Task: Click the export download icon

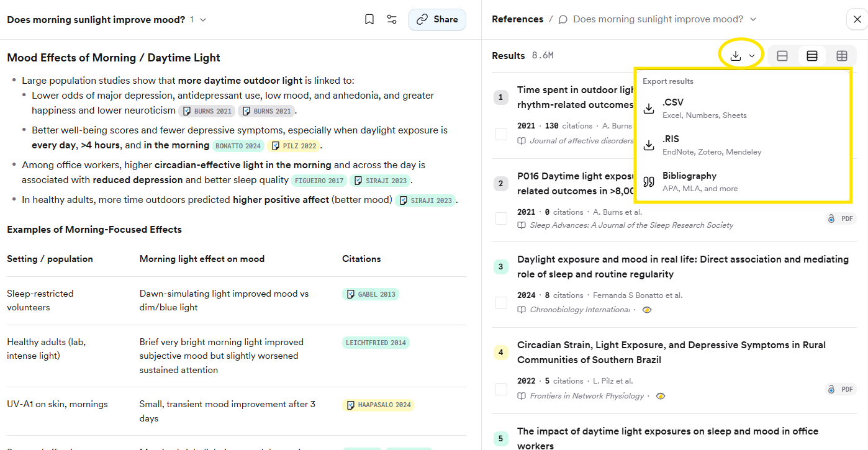Action: point(736,56)
